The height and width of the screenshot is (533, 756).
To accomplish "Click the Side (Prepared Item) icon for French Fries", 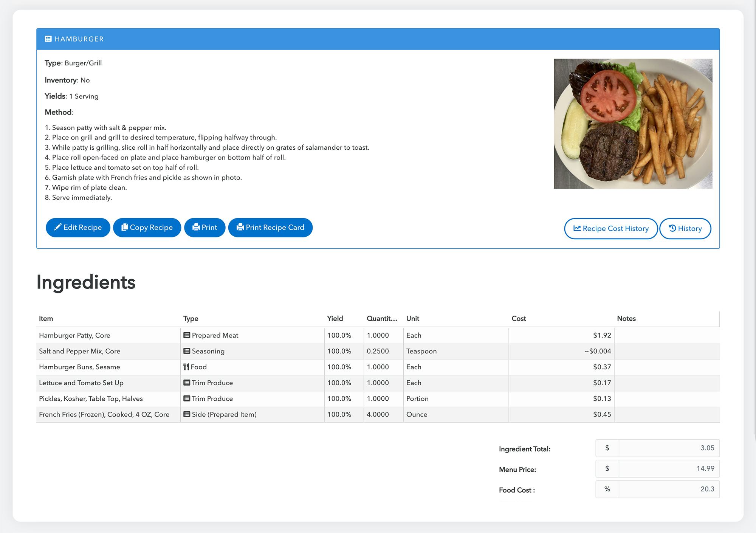I will [x=186, y=414].
